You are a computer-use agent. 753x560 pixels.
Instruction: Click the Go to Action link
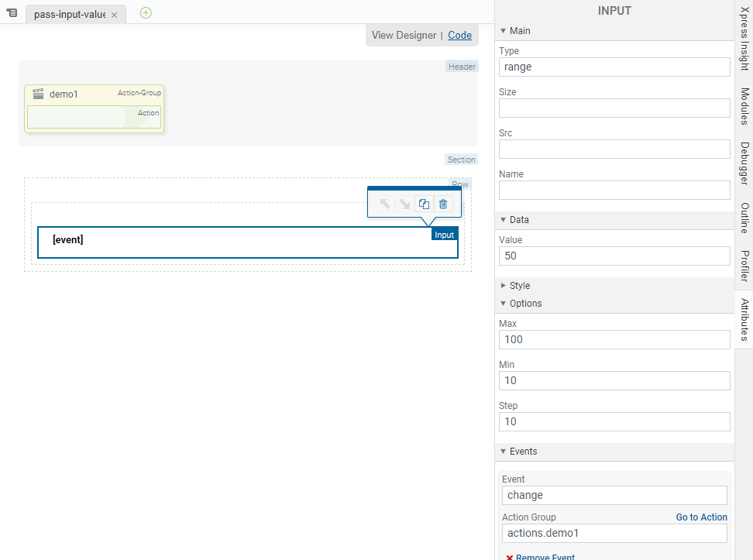[x=701, y=517]
